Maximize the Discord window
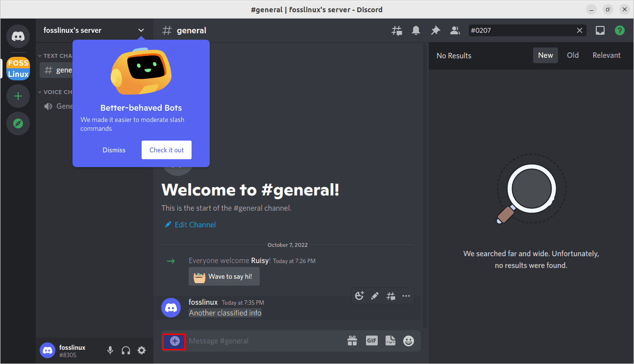 (x=608, y=9)
